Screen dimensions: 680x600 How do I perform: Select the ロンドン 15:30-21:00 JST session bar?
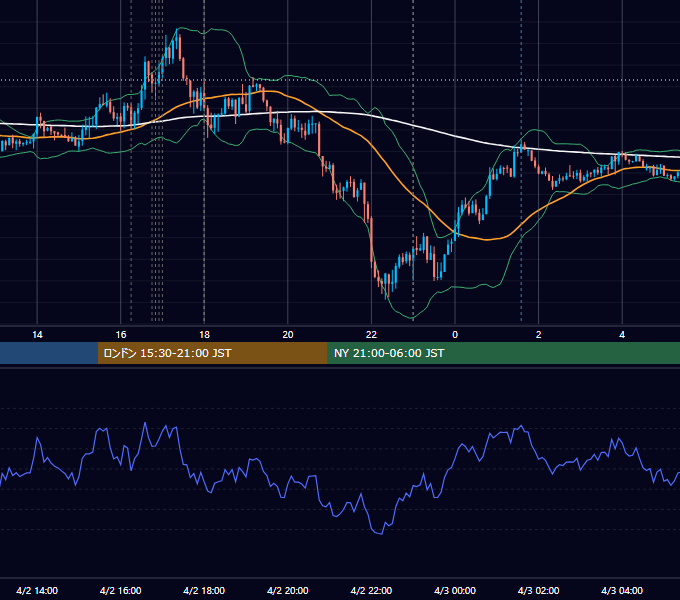click(x=212, y=353)
